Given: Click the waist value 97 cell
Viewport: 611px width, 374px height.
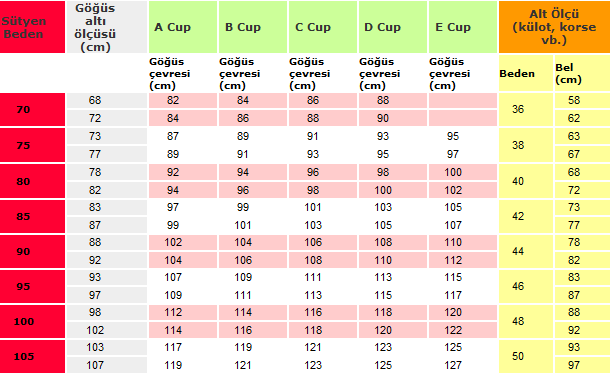Looking at the screenshot, I should coord(582,365).
